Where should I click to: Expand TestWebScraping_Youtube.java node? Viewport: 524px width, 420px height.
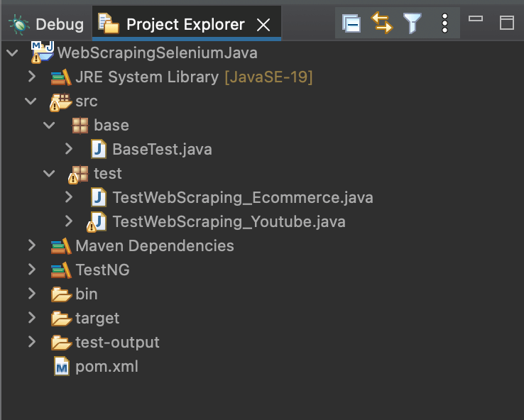point(69,221)
